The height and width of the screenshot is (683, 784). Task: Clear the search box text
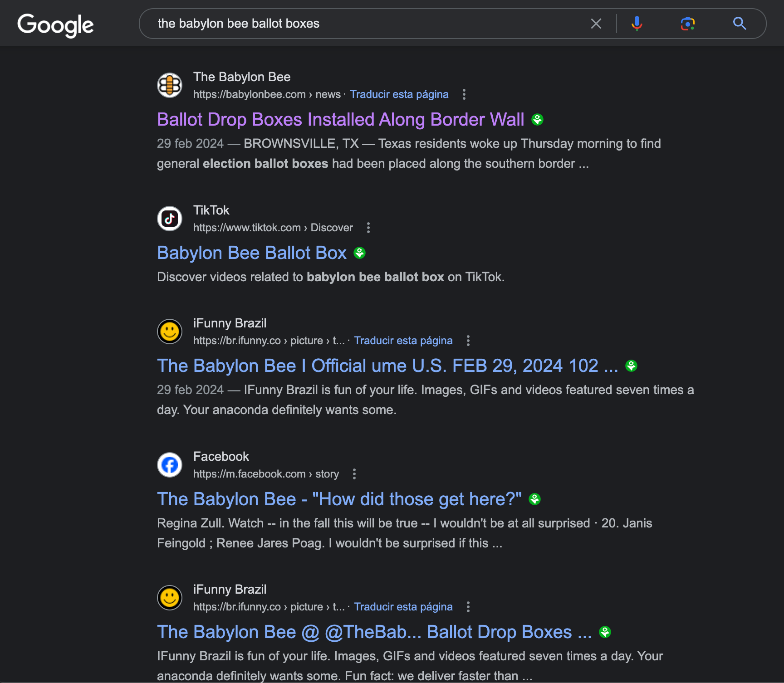click(596, 24)
